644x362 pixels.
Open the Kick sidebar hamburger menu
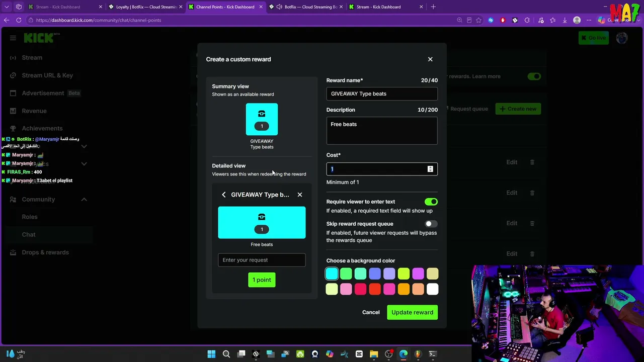pyautogui.click(x=13, y=38)
